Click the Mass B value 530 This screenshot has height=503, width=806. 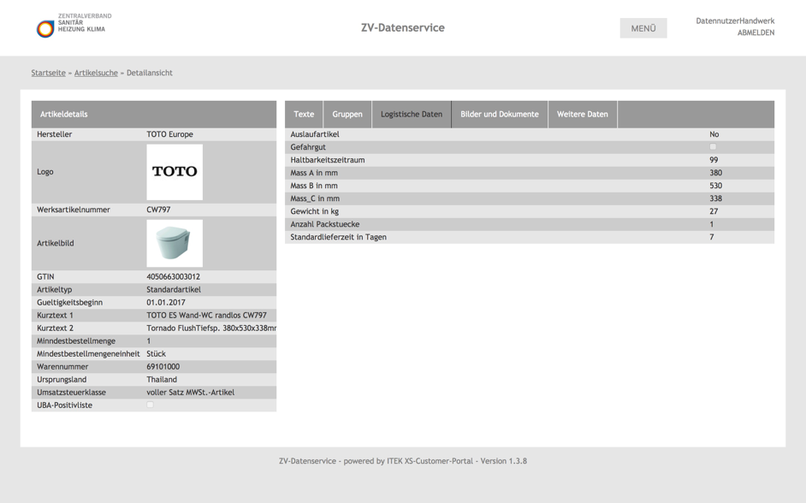[x=716, y=185]
